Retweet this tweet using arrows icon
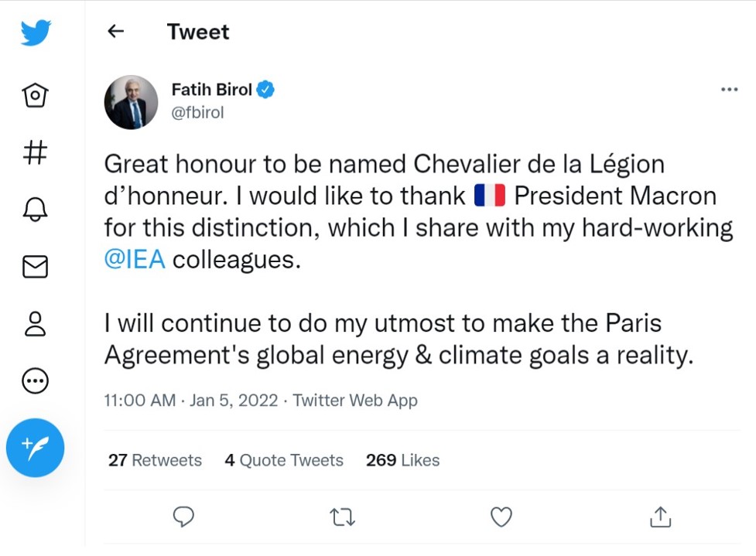Screen dimensions: 756x556 [342, 516]
